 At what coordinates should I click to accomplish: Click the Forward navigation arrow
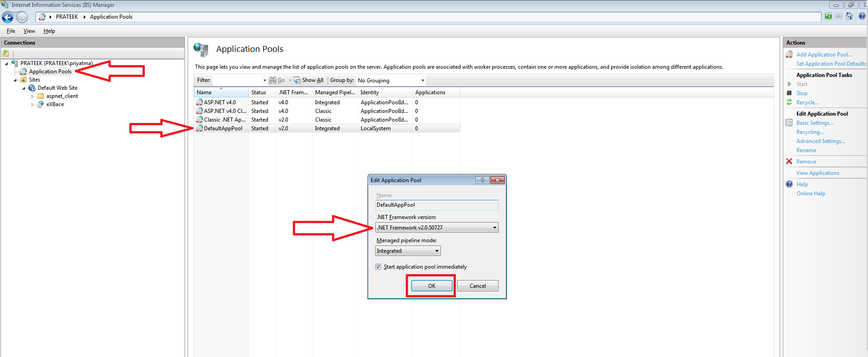tap(22, 17)
